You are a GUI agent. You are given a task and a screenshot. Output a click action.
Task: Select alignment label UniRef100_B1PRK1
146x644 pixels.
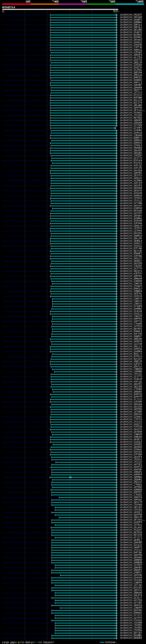[x=131, y=37]
